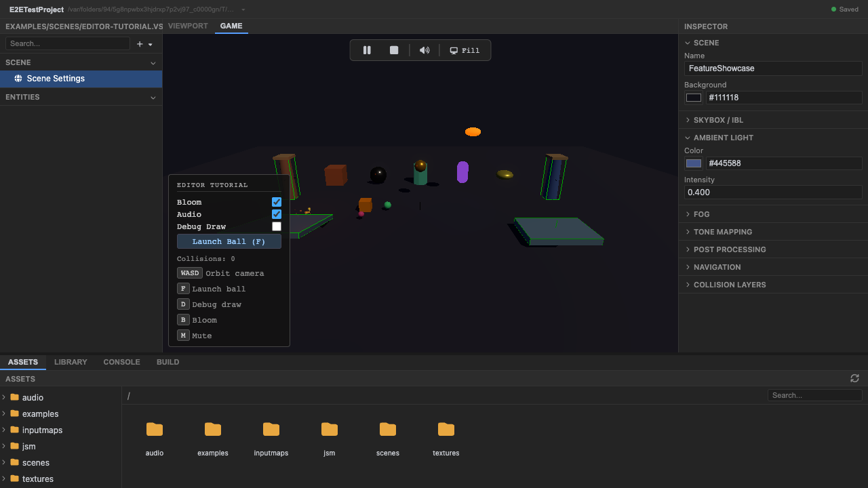Pause the running game
The height and width of the screenshot is (488, 868).
point(367,50)
